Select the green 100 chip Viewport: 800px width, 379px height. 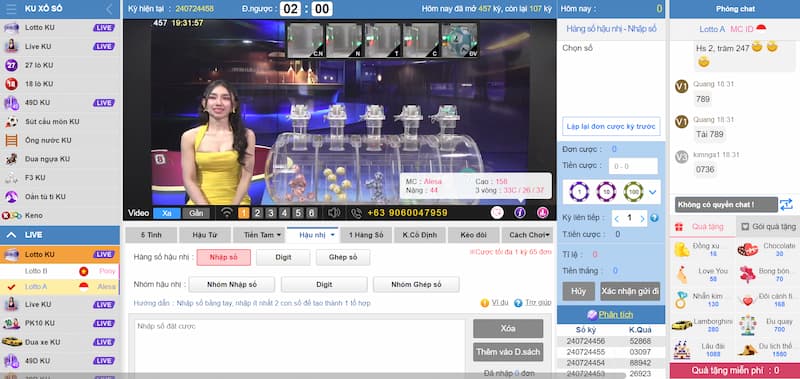coord(633,192)
